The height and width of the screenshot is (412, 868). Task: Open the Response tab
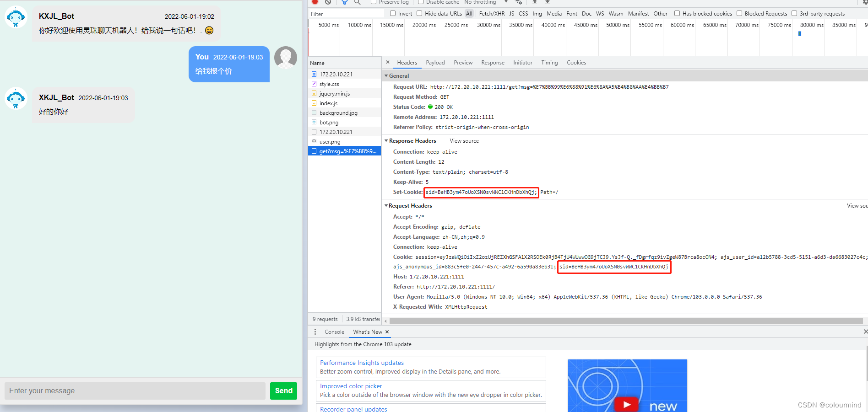[493, 63]
